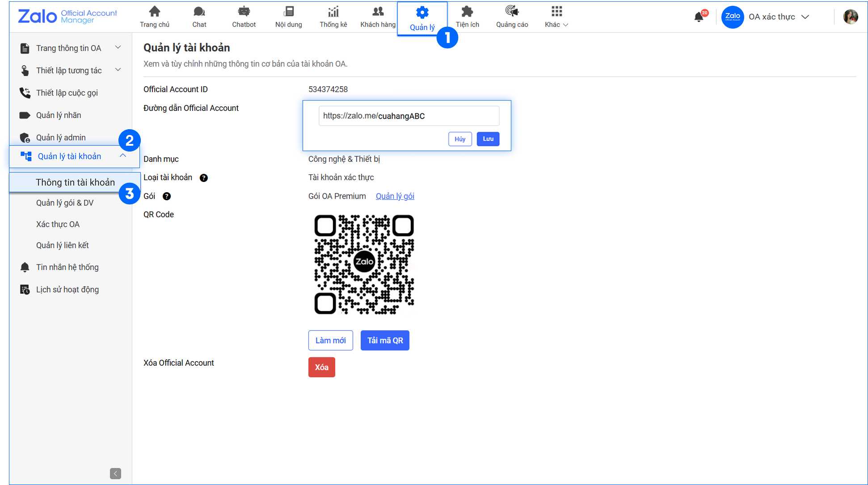Select Quản lý gói & DV submenu item
Image resolution: width=868 pixels, height=485 pixels.
[x=65, y=203]
